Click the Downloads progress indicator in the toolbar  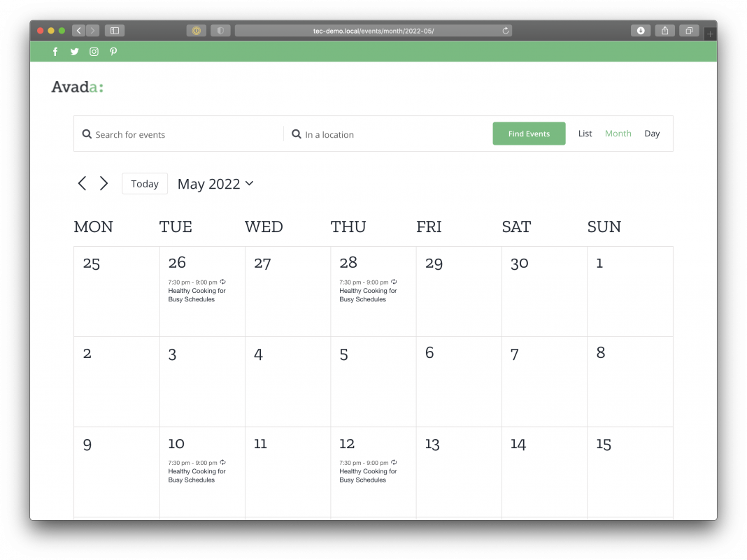[640, 30]
